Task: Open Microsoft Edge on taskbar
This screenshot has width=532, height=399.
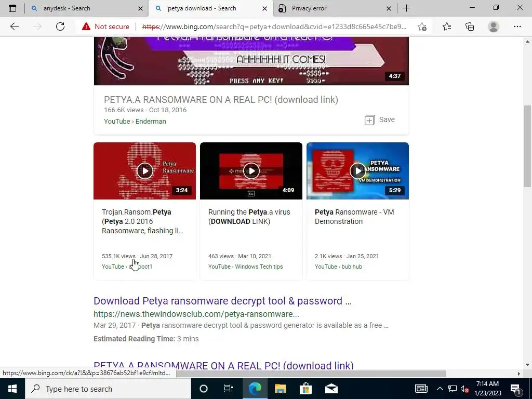Action: point(255,389)
